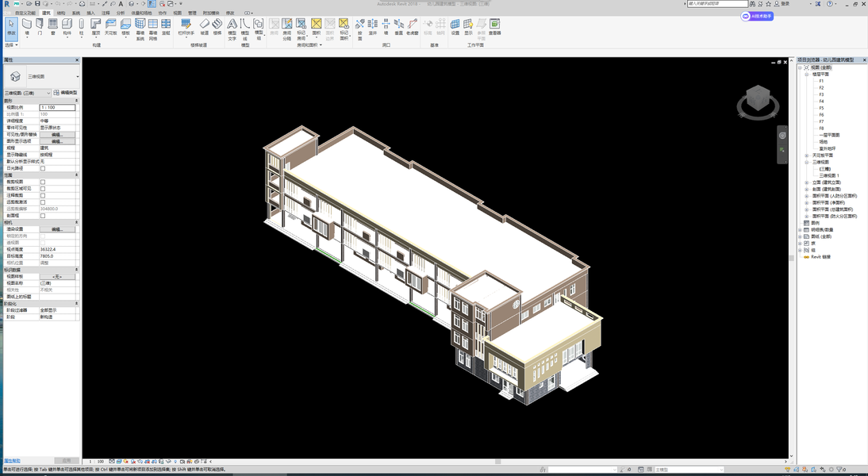Click the search box in the title bar
The image size is (868, 476).
pyautogui.click(x=717, y=3)
